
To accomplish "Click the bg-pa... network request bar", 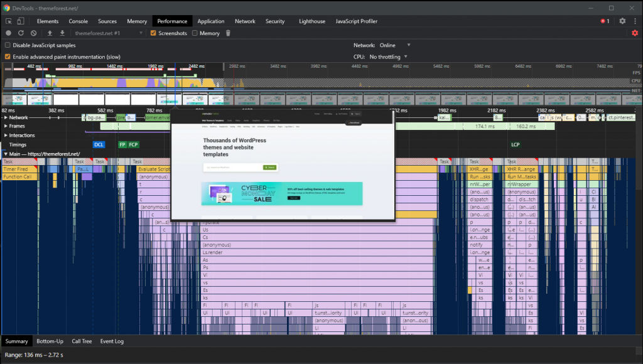I will [95, 117].
